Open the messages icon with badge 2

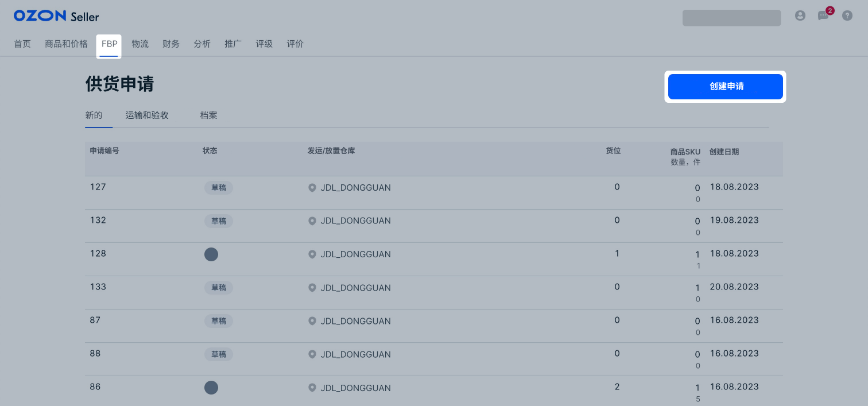click(x=824, y=16)
